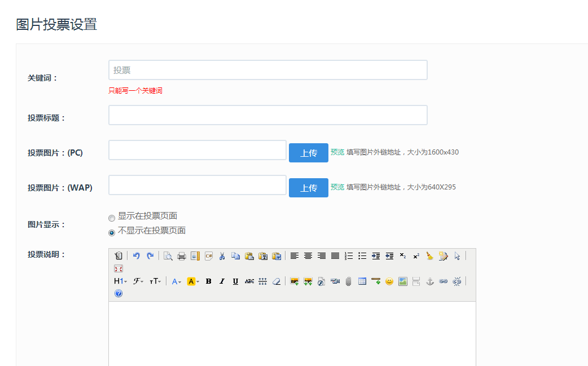This screenshot has height=366, width=588.
Task: Insert a numbered list
Action: 349,256
